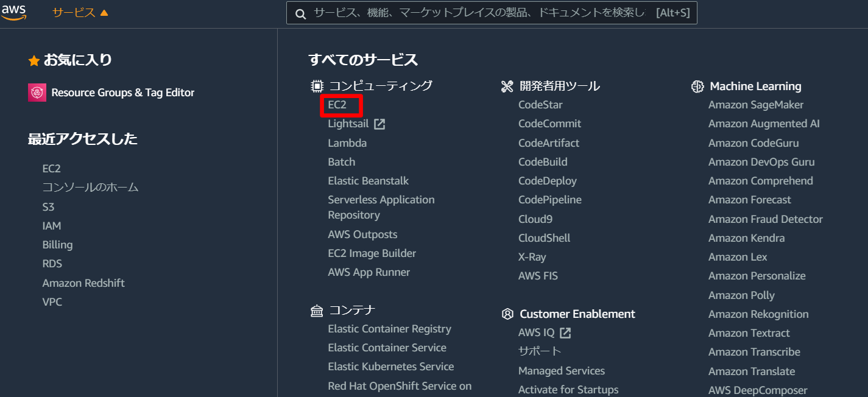Open Amazon Augmented AI

point(764,124)
